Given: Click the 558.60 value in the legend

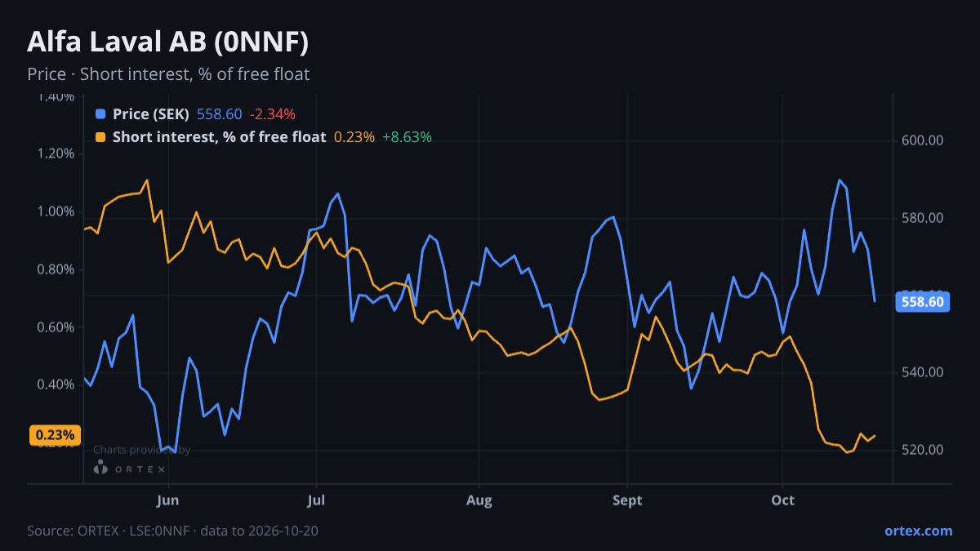Looking at the screenshot, I should click(x=220, y=114).
